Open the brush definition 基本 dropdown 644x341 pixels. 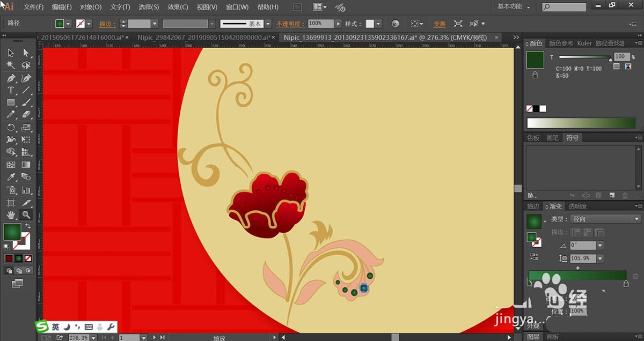click(267, 24)
